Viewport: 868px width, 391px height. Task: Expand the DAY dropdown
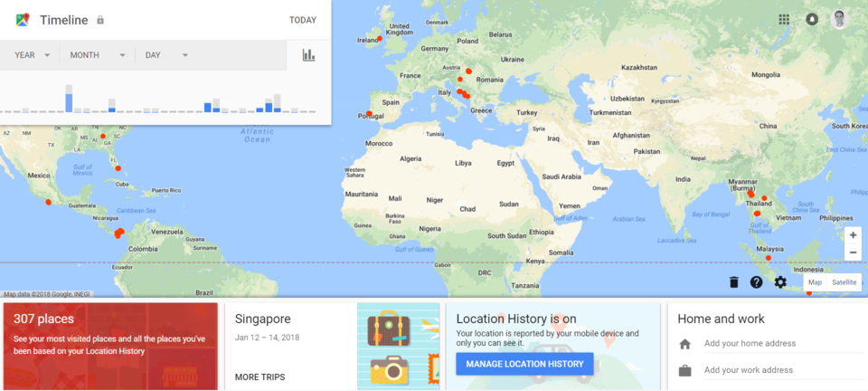coord(166,55)
